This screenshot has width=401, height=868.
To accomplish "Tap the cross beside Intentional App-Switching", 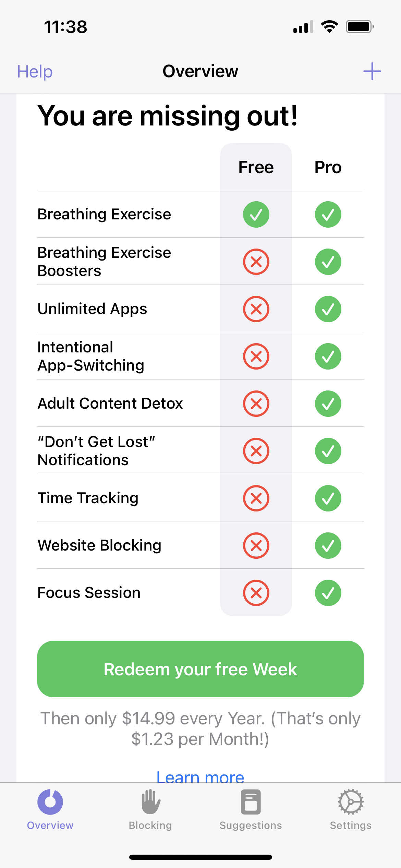I will tap(256, 356).
